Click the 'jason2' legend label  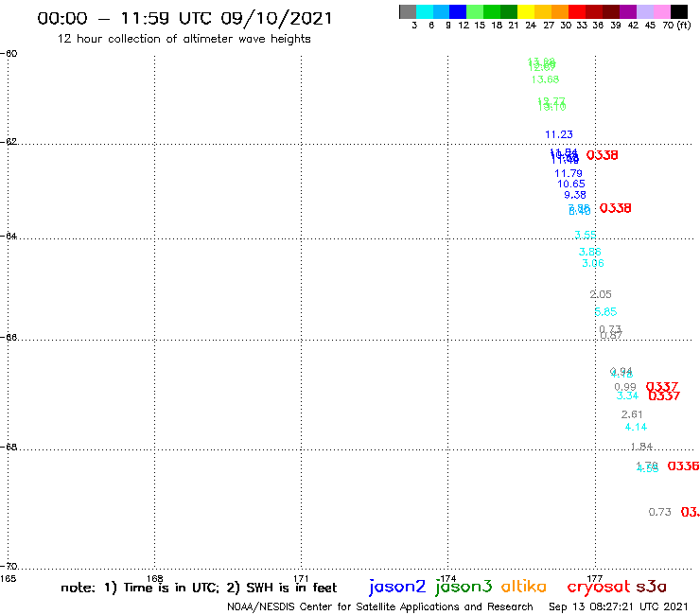(397, 587)
